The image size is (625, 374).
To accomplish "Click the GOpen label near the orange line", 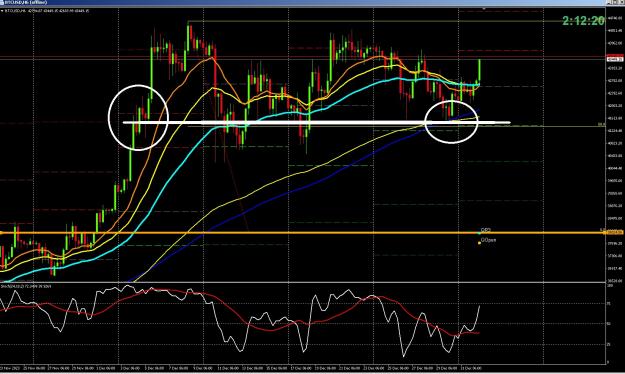I will [x=488, y=240].
